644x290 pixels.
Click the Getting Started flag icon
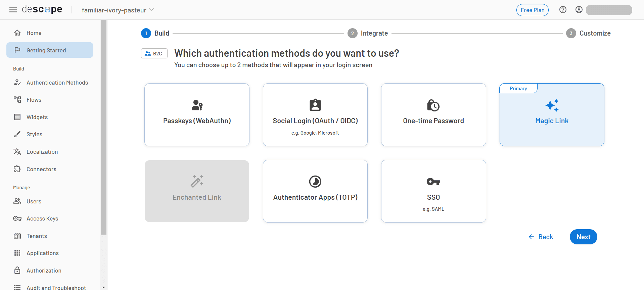click(17, 50)
